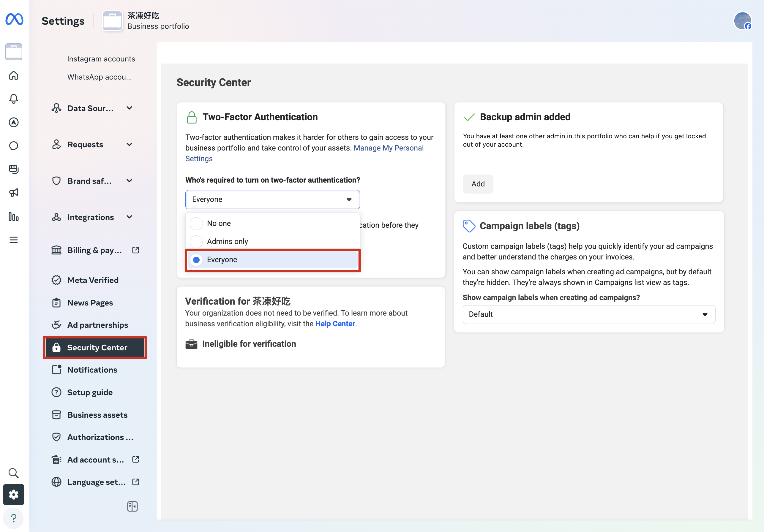Open the Settings gear icon
This screenshot has width=764, height=532.
point(14,494)
